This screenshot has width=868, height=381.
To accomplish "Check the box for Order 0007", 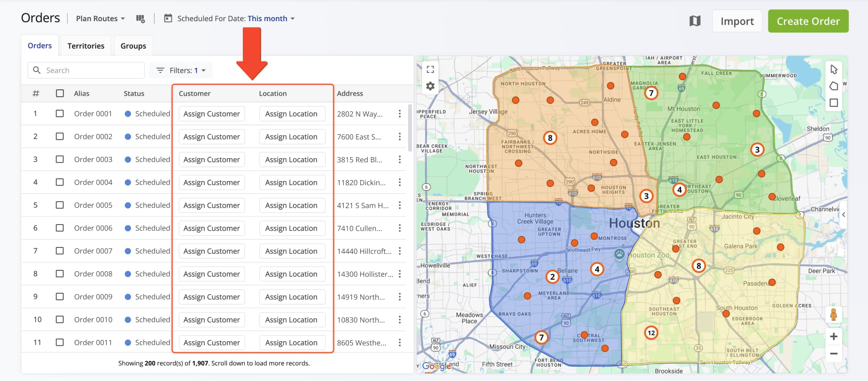I will [60, 251].
